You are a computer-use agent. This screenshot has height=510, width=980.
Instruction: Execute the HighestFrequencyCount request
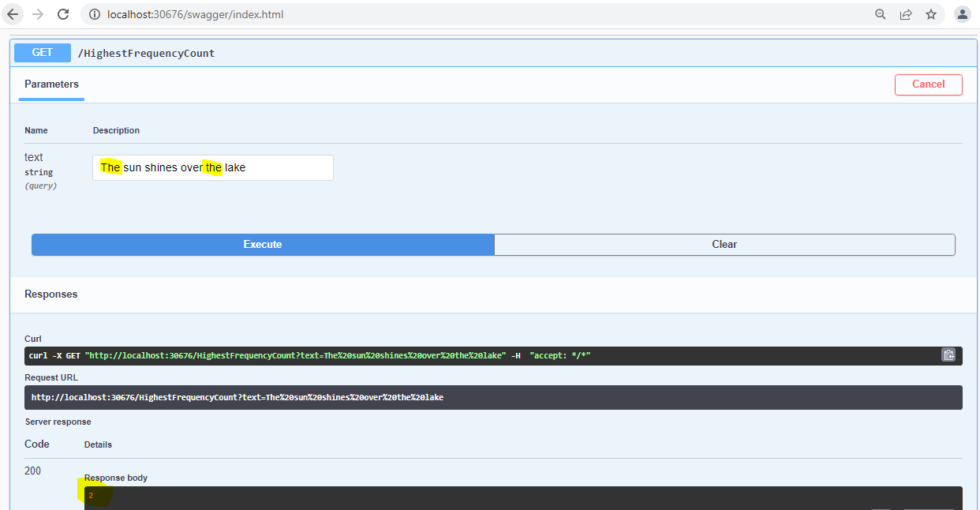tap(262, 244)
